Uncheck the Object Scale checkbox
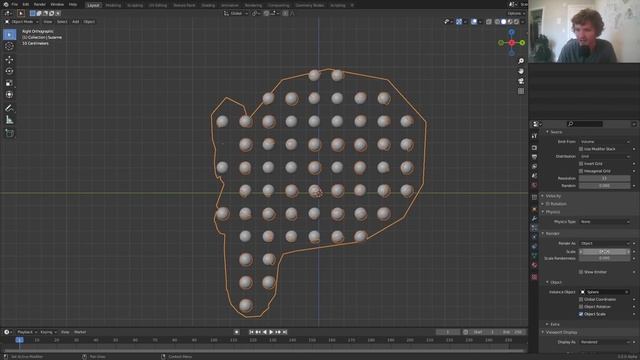This screenshot has width=640, height=360. [x=581, y=314]
